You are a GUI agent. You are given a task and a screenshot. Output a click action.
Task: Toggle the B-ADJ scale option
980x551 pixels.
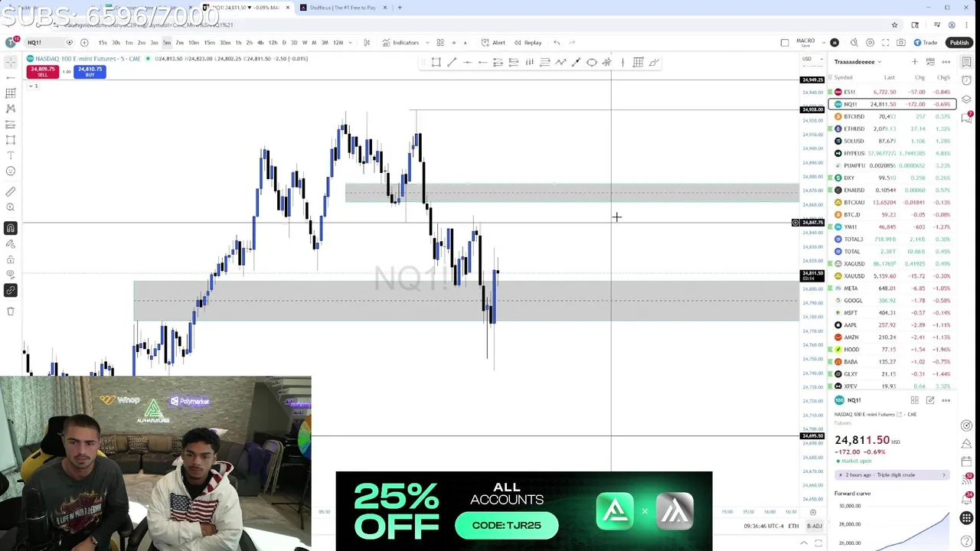point(814,526)
